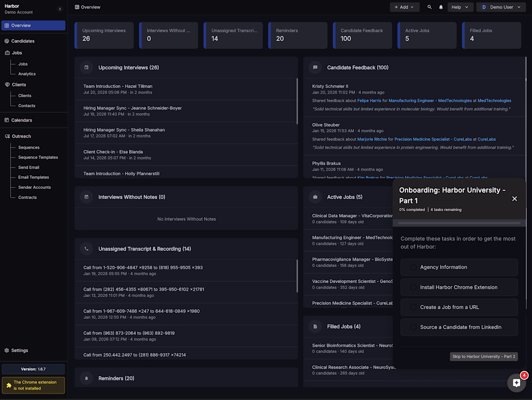Click the Candidate Feedback chat icon

(x=315, y=68)
